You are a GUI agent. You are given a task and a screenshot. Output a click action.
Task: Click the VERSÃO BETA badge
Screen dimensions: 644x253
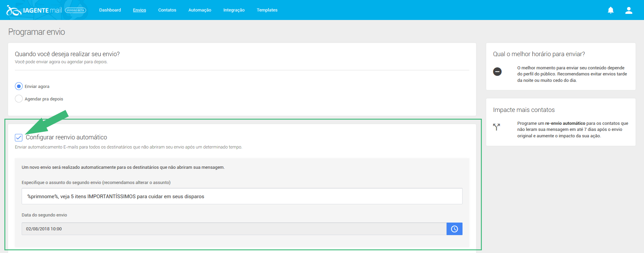tap(76, 10)
